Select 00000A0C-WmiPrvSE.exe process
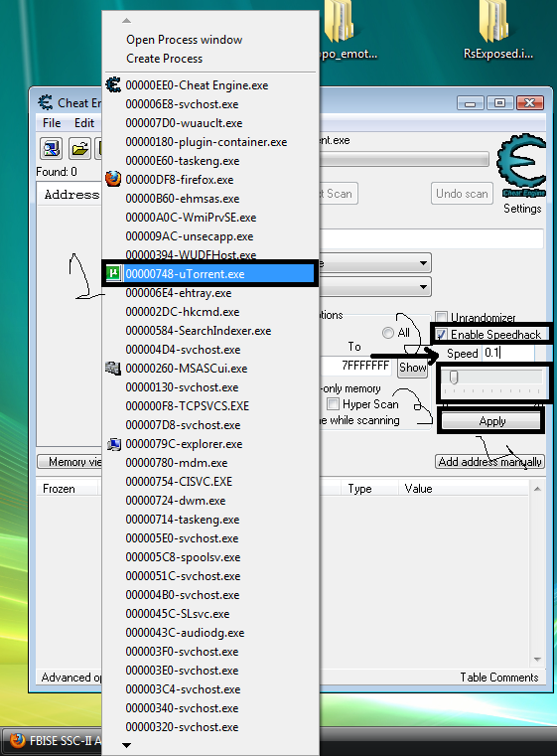Screen dimensions: 557x756 pos(209,218)
